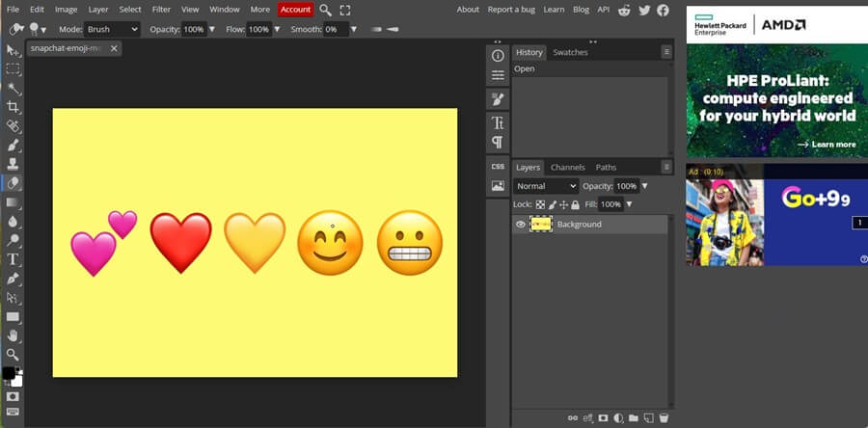The image size is (868, 428).
Task: Select the Path Select tool
Action: pyautogui.click(x=13, y=298)
